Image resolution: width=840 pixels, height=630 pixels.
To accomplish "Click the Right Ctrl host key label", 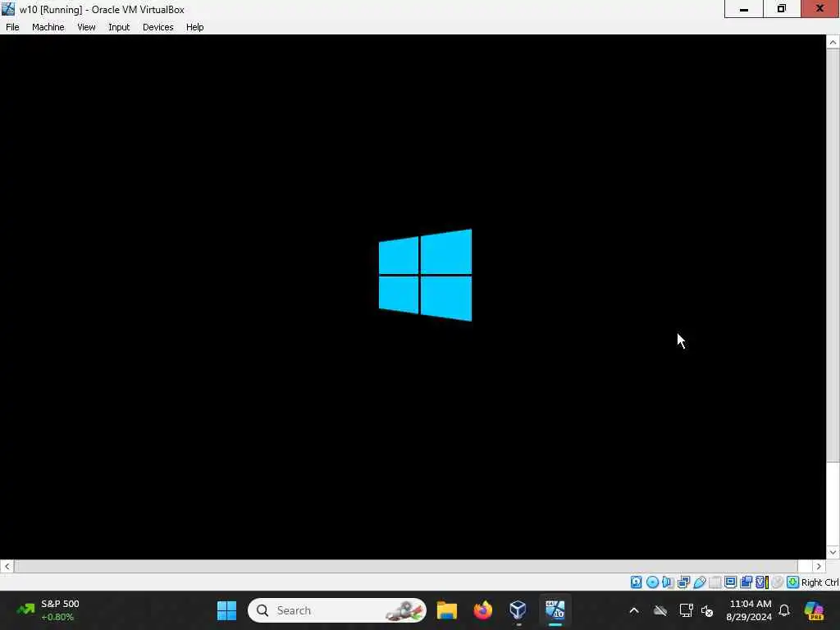I will [x=819, y=582].
